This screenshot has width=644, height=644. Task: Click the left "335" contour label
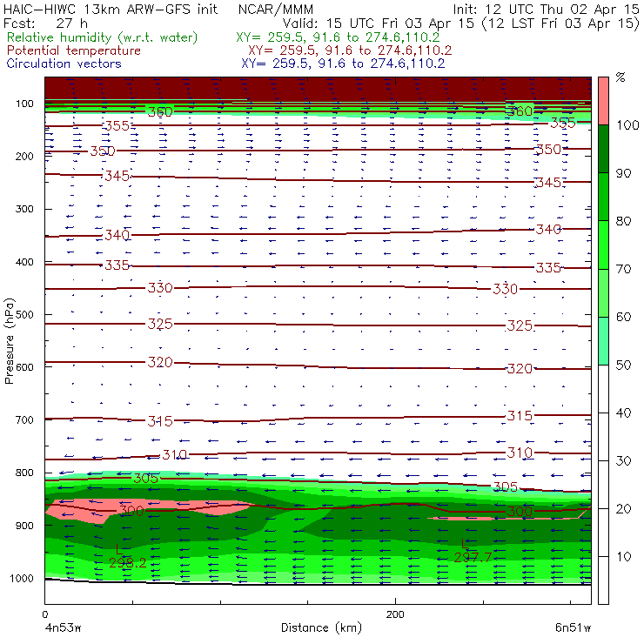point(117,265)
